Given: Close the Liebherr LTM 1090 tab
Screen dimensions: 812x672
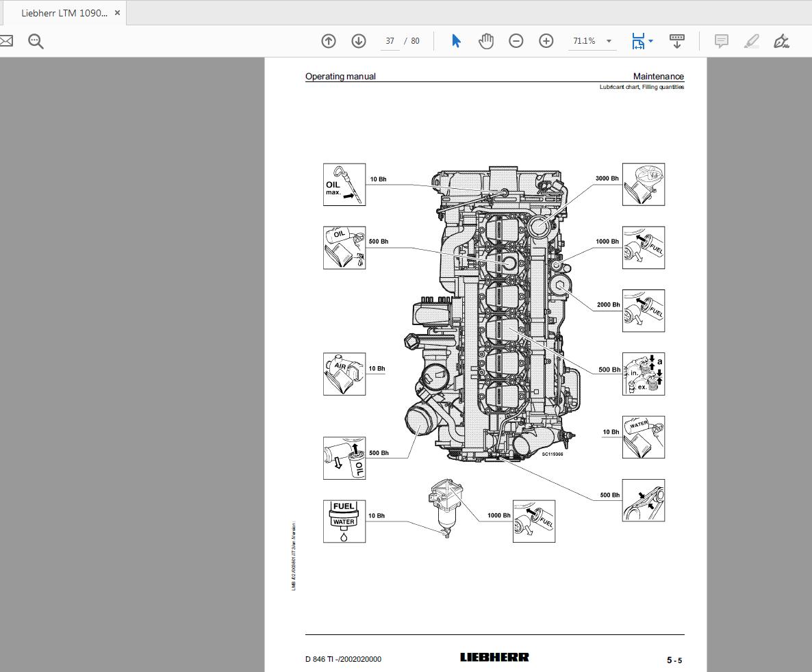Looking at the screenshot, I should coord(117,12).
